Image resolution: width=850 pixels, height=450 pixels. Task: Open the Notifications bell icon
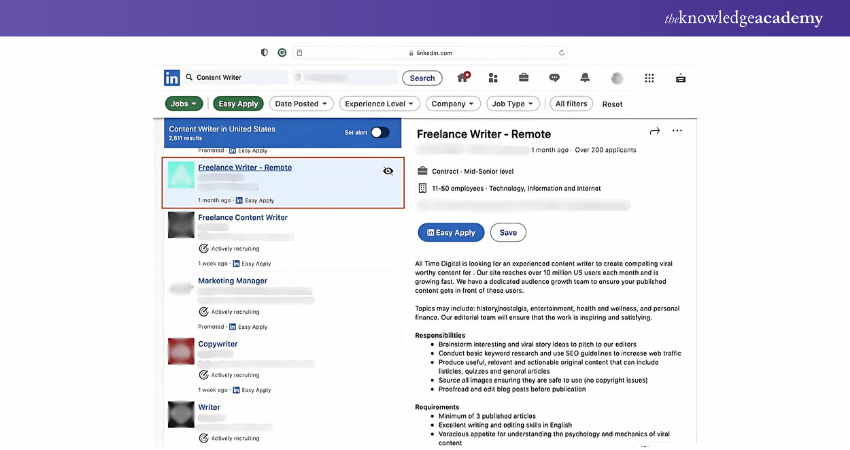click(x=585, y=78)
